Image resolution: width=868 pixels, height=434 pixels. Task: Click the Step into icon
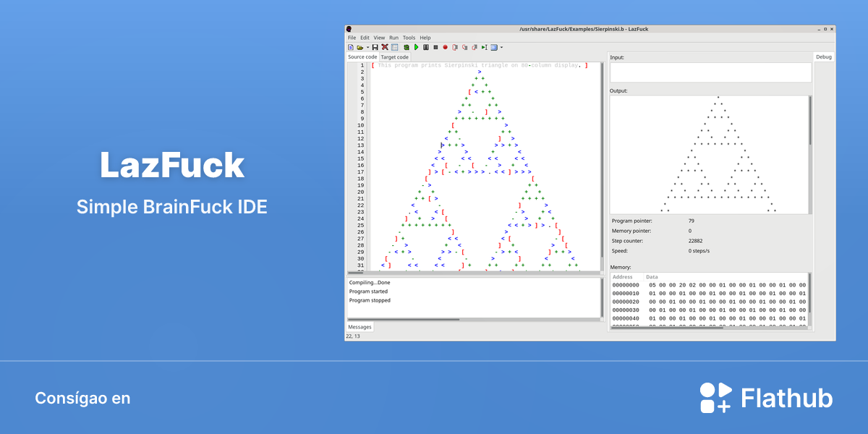point(455,47)
